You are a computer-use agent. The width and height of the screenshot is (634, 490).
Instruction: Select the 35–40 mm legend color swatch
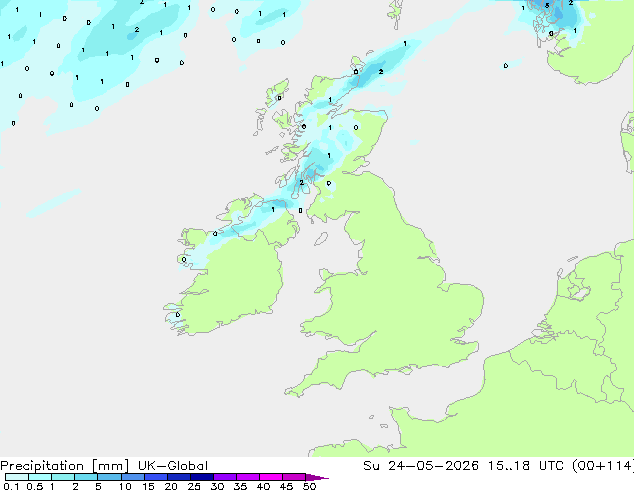[x=247, y=477]
